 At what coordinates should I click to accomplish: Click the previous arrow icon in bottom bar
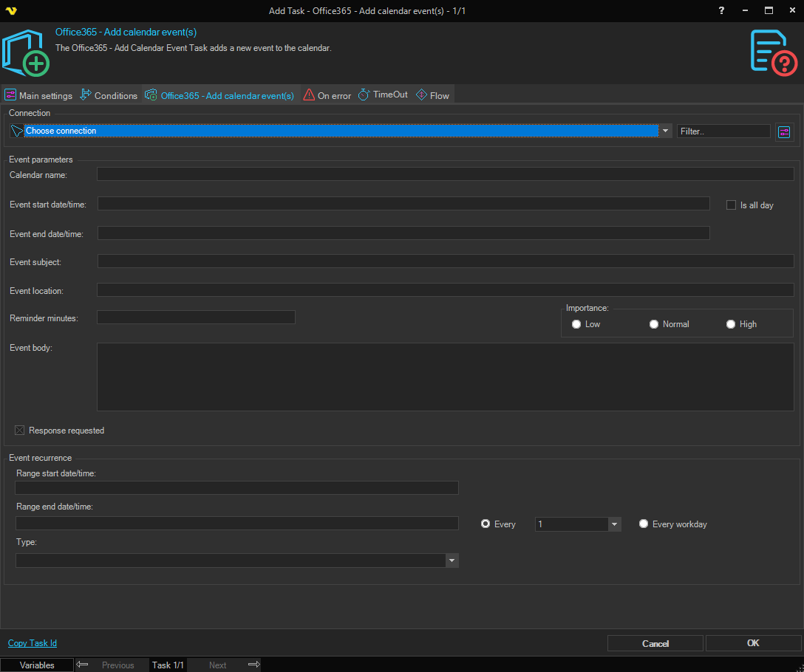point(82,665)
